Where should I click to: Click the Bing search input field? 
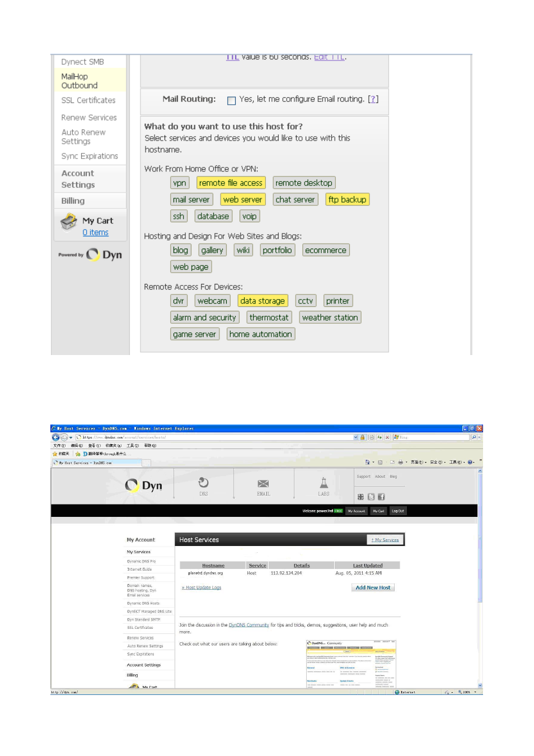tap(431, 437)
